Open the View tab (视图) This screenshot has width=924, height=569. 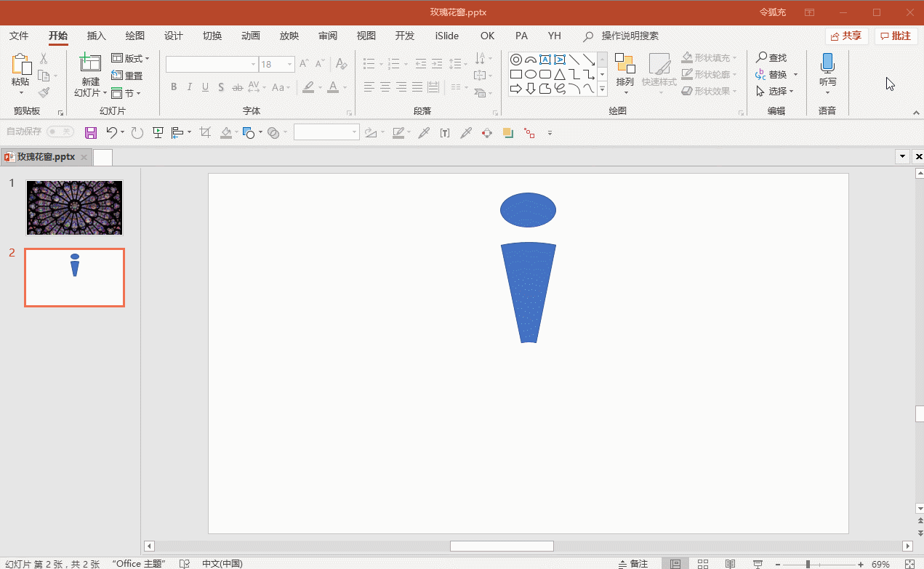366,36
